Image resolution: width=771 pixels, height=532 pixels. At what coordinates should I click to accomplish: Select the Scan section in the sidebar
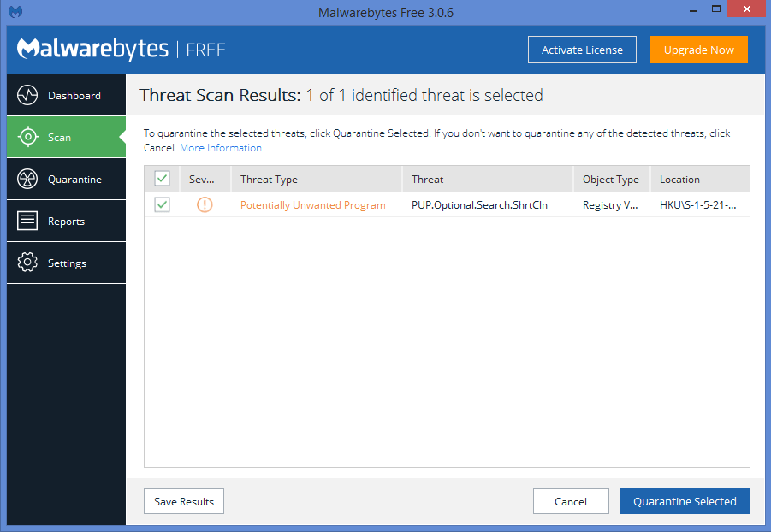pyautogui.click(x=66, y=137)
